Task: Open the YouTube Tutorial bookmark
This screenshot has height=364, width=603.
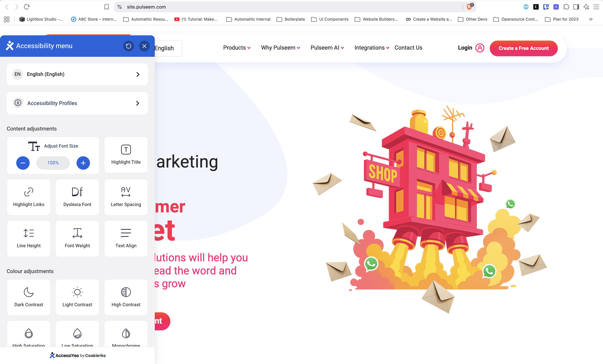Action: [x=196, y=19]
